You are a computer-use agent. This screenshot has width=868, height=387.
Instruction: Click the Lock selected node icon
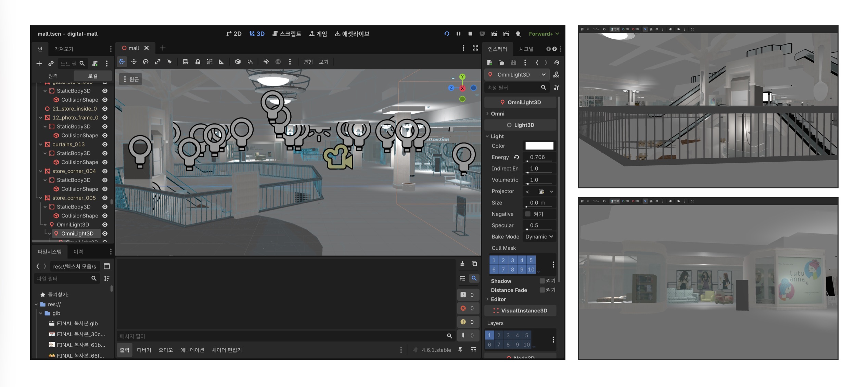pos(198,62)
